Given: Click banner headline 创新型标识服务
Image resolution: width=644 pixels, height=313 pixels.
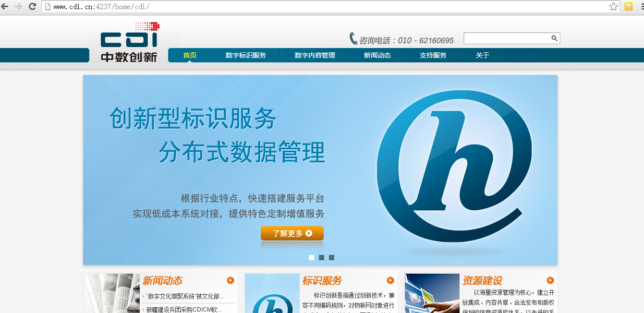Looking at the screenshot, I should click(193, 118).
